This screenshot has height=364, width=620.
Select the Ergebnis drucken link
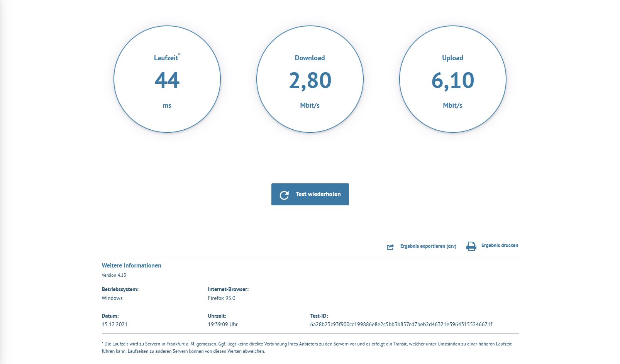(x=500, y=245)
